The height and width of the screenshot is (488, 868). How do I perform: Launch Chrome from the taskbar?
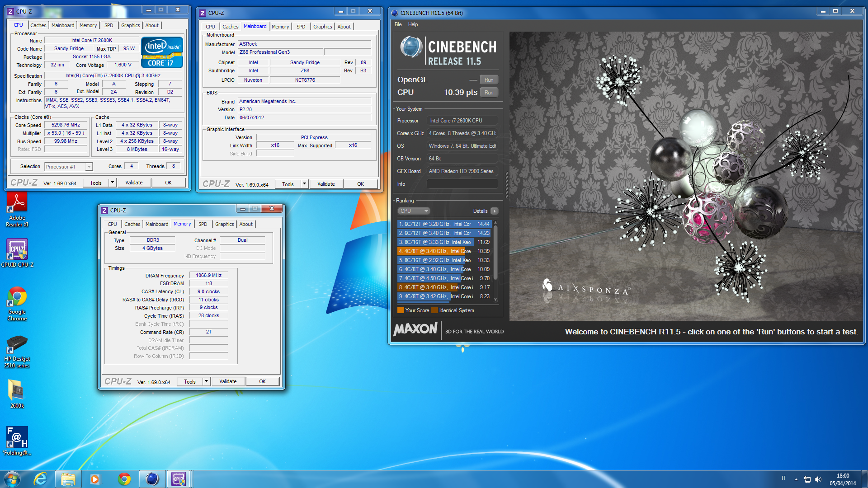click(x=124, y=479)
